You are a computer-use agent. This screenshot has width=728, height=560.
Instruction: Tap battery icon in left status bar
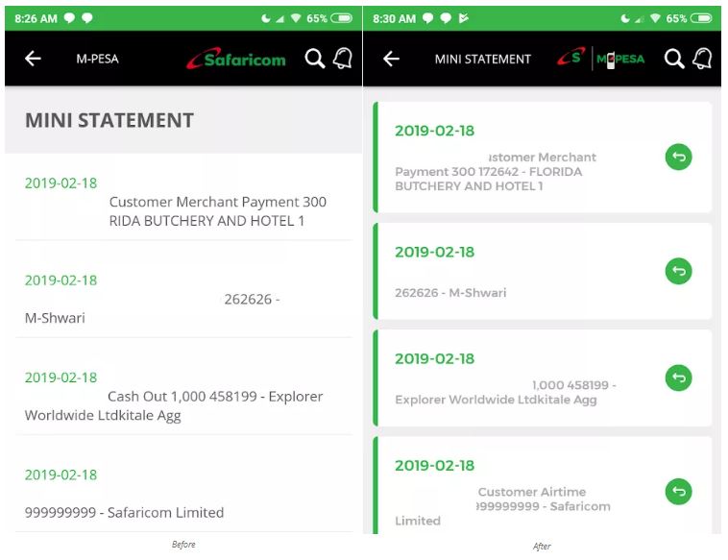click(342, 18)
